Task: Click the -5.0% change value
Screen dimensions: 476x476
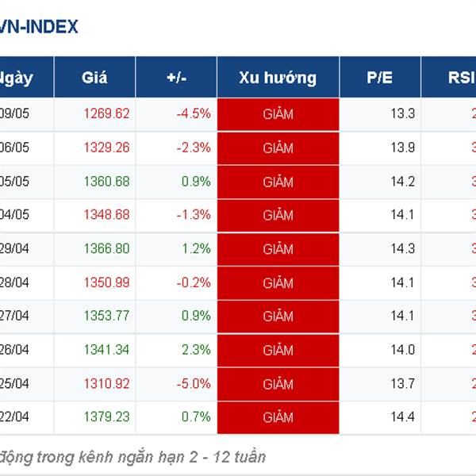Action: (x=194, y=384)
